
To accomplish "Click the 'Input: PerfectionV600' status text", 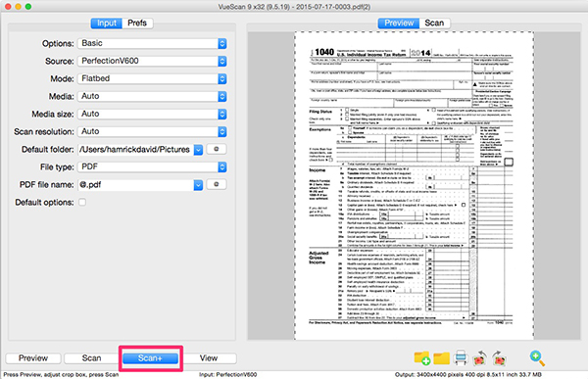I will (228, 374).
